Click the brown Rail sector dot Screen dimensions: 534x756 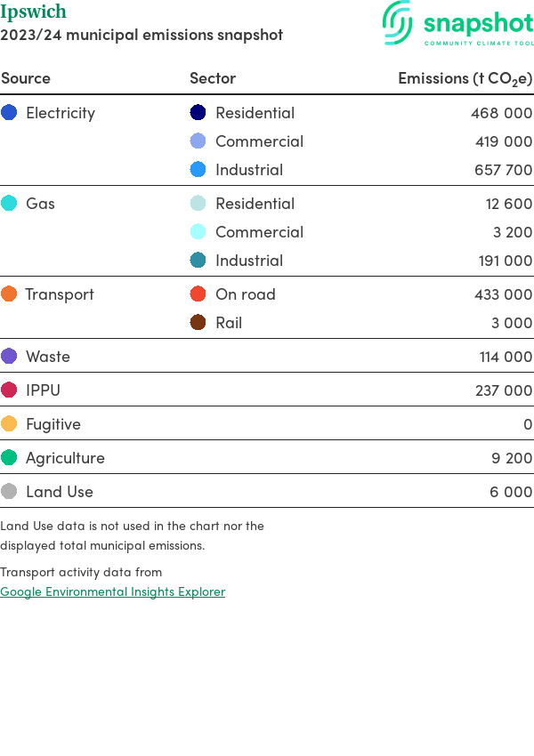[x=198, y=323]
